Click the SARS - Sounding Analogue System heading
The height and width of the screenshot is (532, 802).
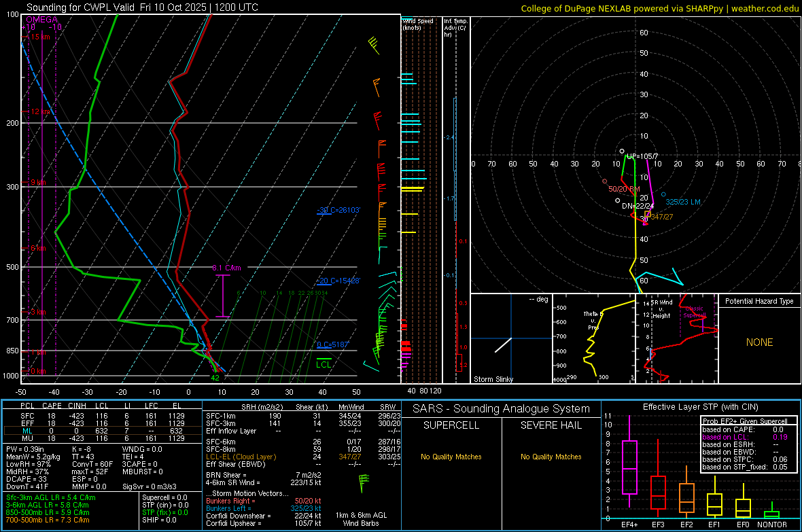click(502, 409)
